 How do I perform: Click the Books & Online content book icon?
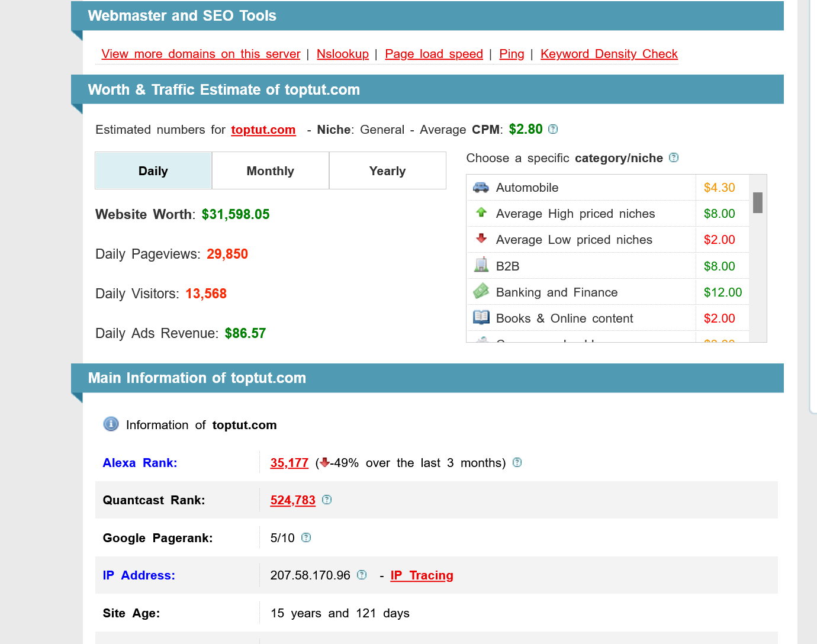481,317
